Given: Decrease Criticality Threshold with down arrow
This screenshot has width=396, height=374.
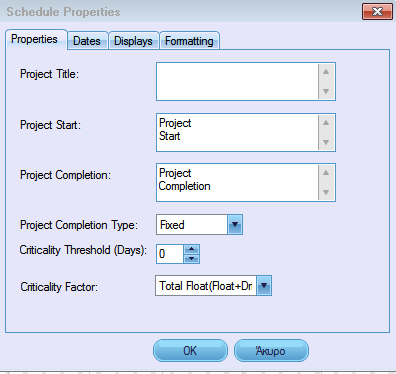Looking at the screenshot, I should point(191,259).
